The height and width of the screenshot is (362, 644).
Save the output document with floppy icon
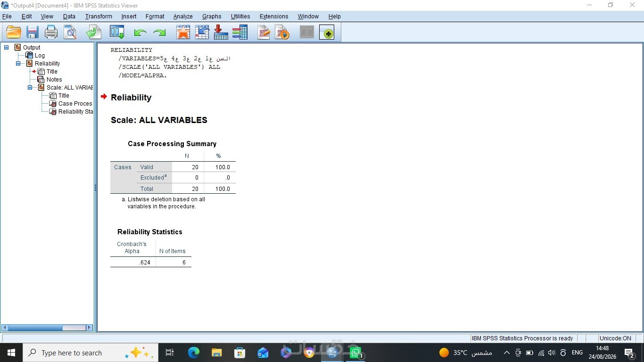[33, 33]
